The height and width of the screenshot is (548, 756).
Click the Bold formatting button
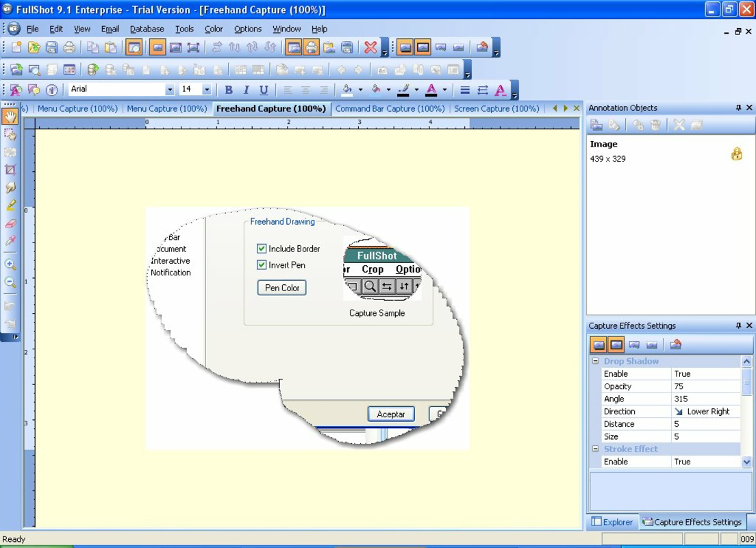(229, 90)
